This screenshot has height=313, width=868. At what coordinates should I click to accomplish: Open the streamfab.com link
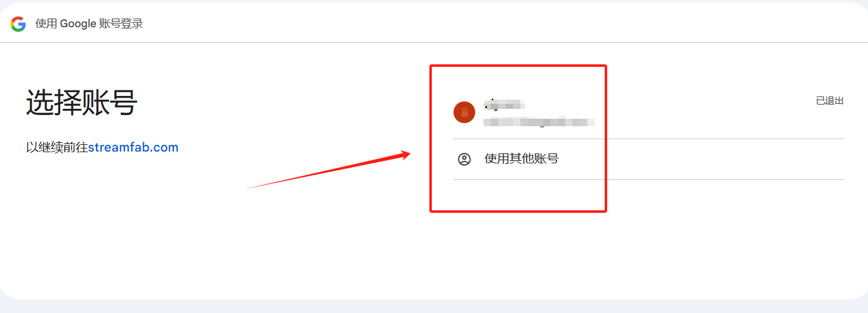133,148
